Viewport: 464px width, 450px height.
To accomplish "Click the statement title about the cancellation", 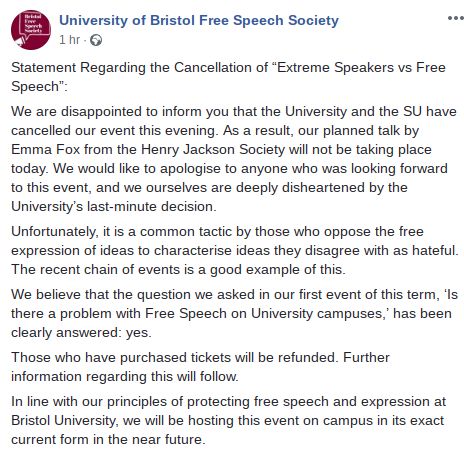I will tap(228, 77).
